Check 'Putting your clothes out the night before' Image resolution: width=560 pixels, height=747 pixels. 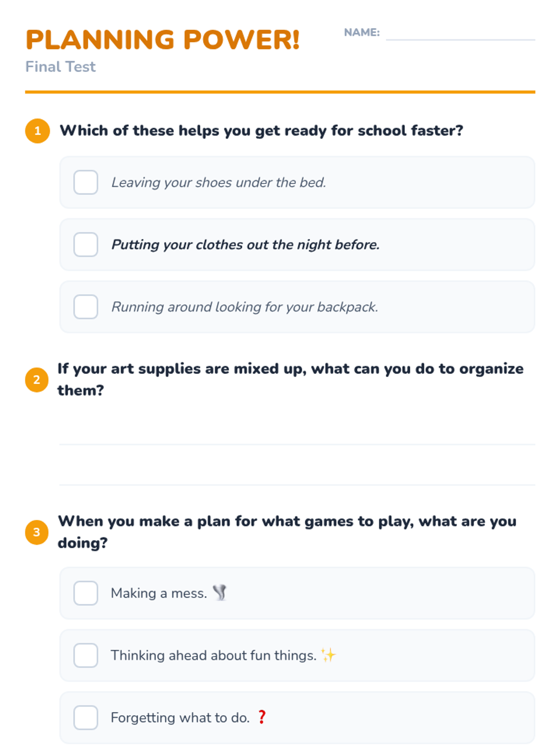pos(86,244)
